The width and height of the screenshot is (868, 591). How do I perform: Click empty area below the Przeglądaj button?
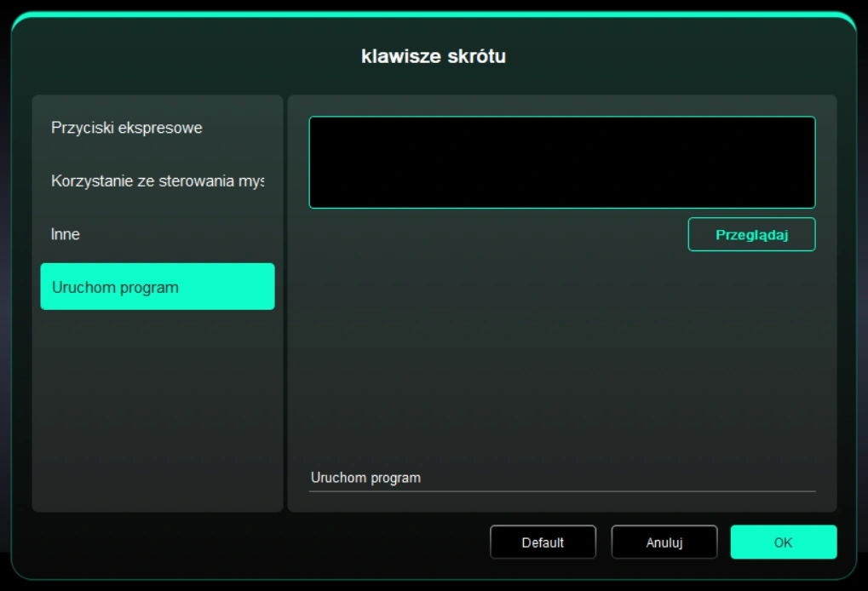pyautogui.click(x=561, y=358)
